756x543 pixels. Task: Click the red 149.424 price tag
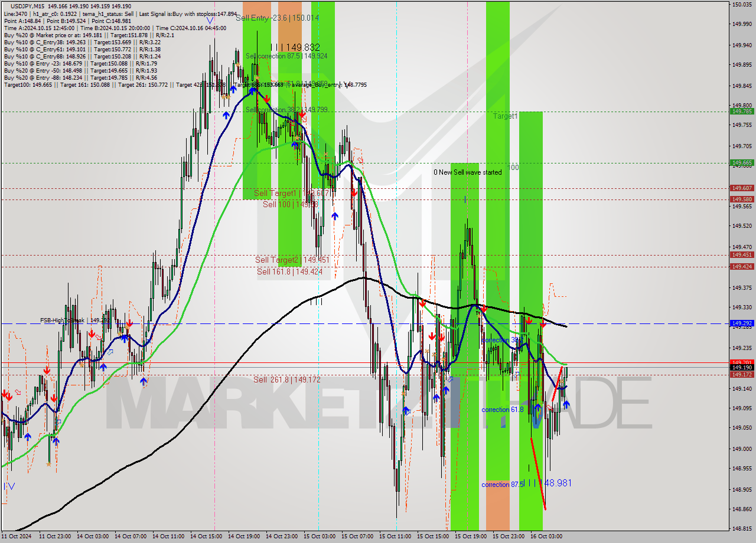click(742, 267)
